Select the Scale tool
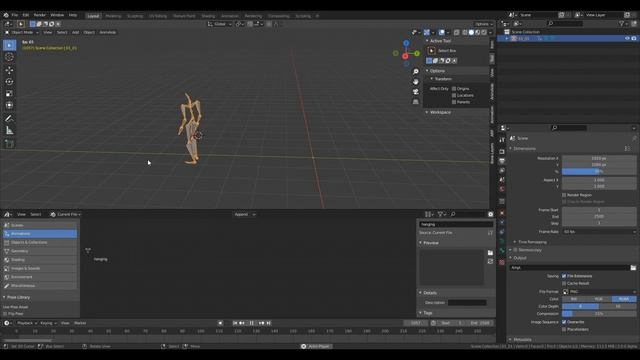This screenshot has height=360, width=640. coord(9,93)
